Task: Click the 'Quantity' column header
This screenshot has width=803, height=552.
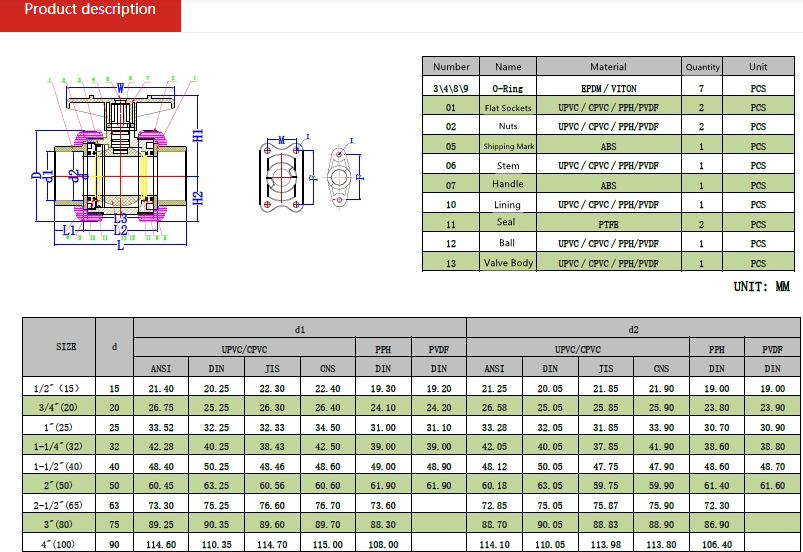Action: [702, 67]
